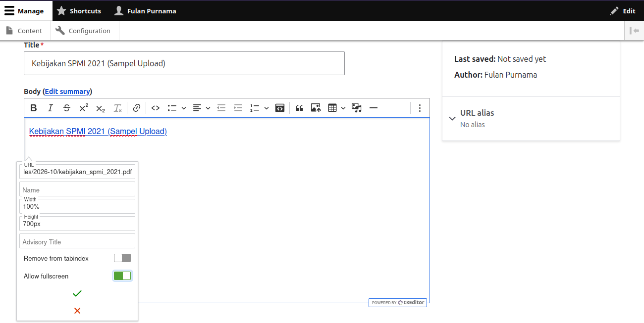Click the inline code icon
This screenshot has height=323, width=644.
156,108
